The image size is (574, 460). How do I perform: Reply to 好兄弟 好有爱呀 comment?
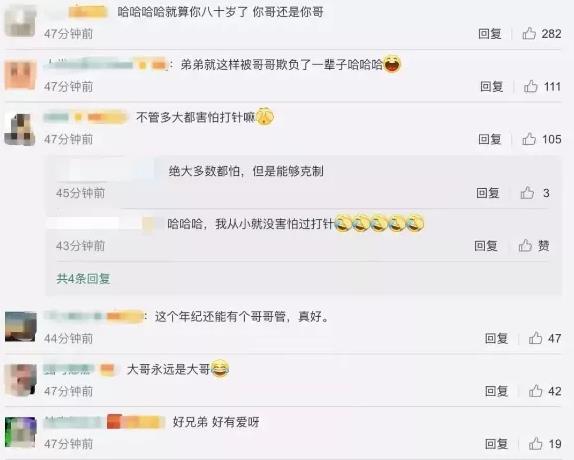pos(496,444)
